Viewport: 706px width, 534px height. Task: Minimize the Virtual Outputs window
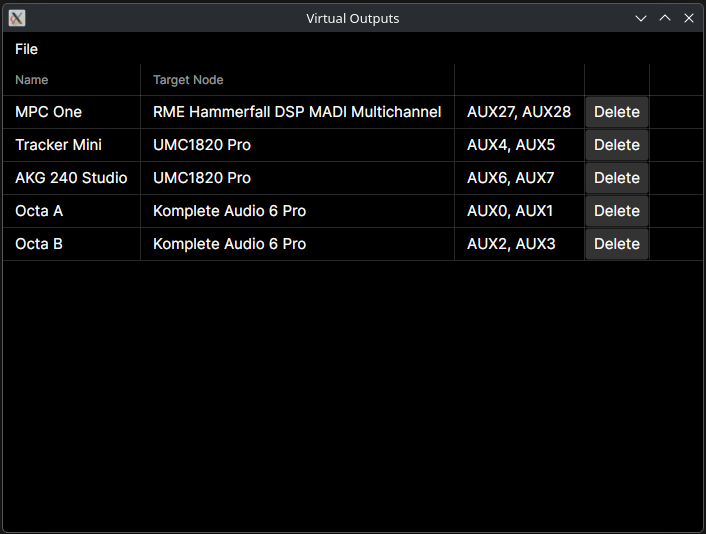(641, 18)
